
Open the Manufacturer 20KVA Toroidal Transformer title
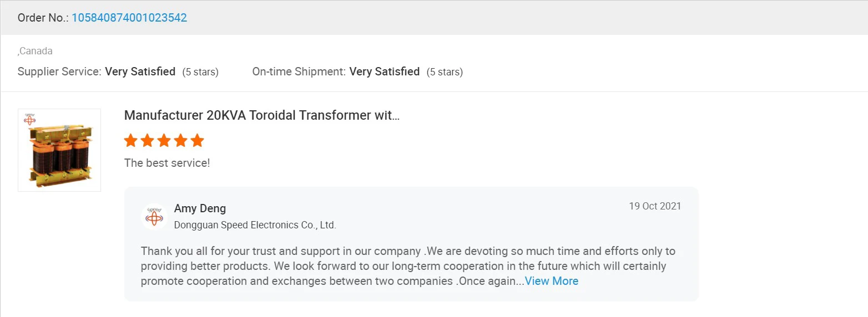tap(261, 115)
